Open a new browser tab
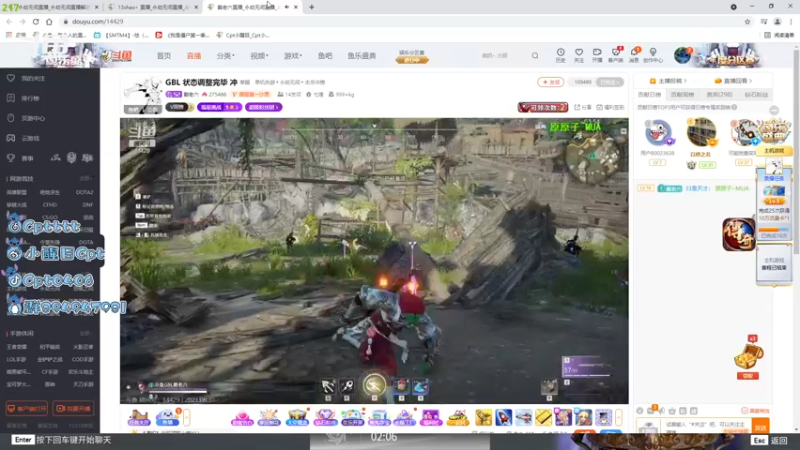The width and height of the screenshot is (800, 450). 311,7
